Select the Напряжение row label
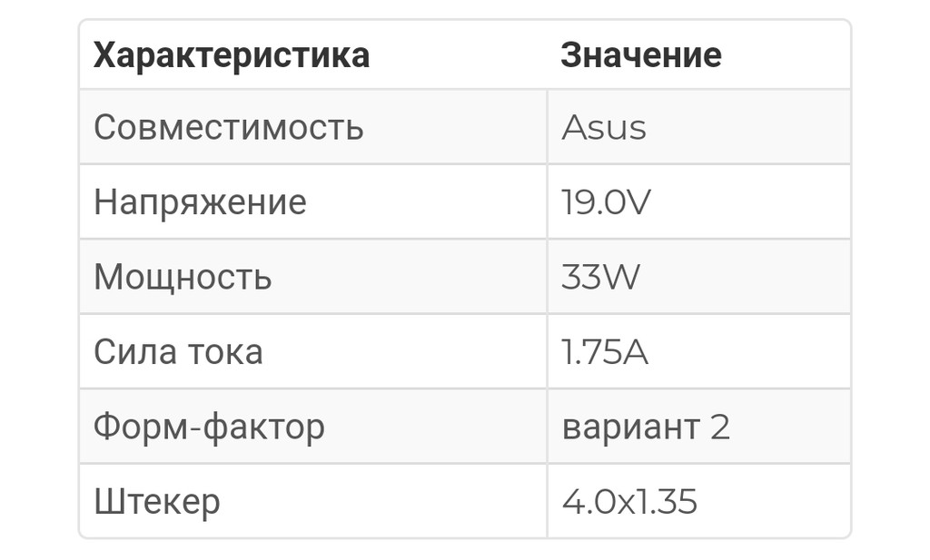Image resolution: width=930 pixels, height=560 pixels. (200, 201)
